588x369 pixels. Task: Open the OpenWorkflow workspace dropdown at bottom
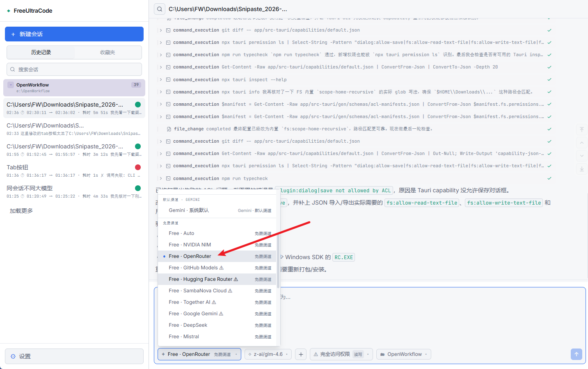tap(403, 354)
